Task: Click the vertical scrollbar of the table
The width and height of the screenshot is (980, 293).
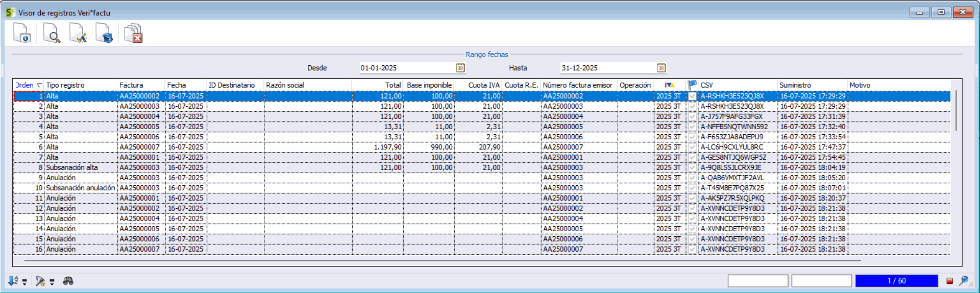Action: [x=956, y=111]
